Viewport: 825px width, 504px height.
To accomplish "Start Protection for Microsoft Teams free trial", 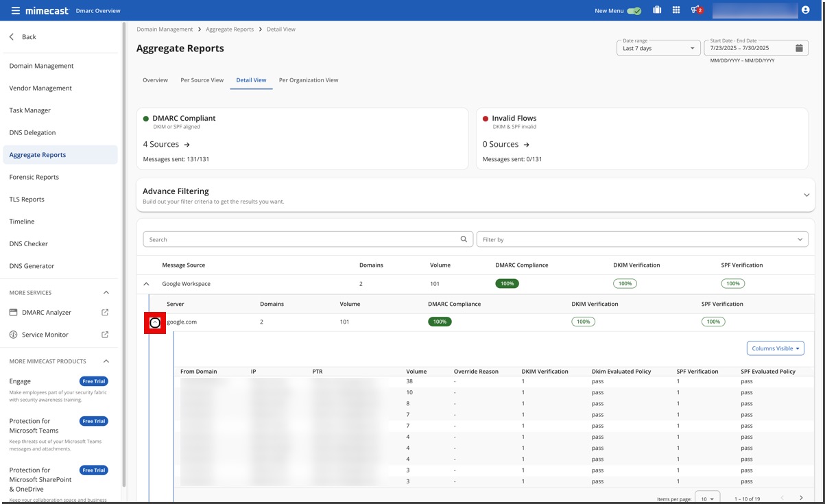I will 94,421.
